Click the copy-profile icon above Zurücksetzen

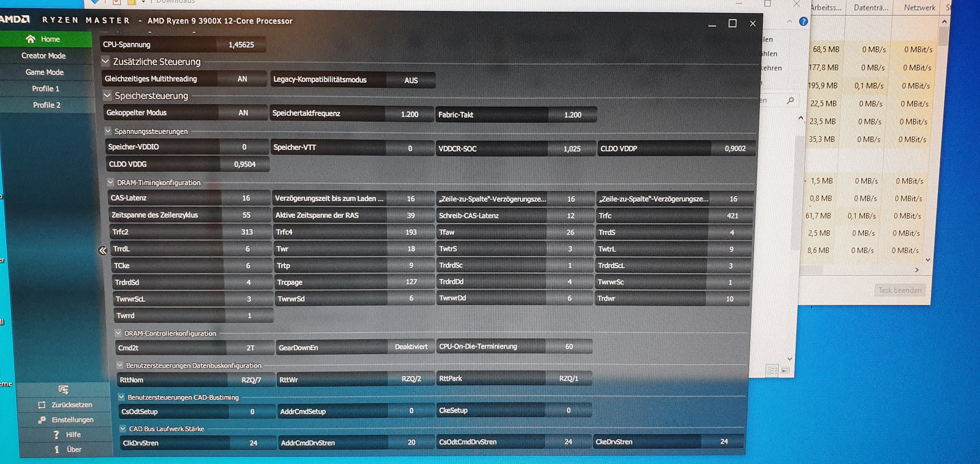64,389
